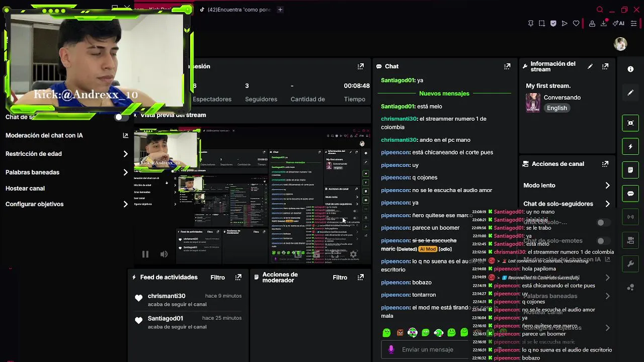This screenshot has width=644, height=362.
Task: Toggle the lightning bolt sidebar icon
Action: (630, 147)
